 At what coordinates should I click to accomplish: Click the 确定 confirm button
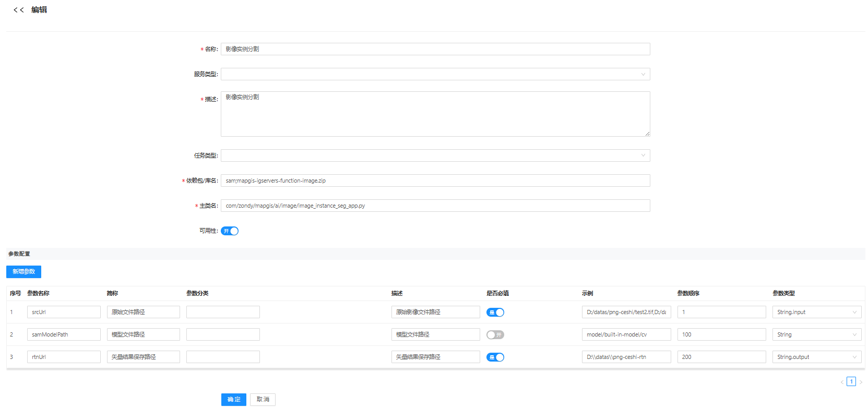[x=234, y=400]
